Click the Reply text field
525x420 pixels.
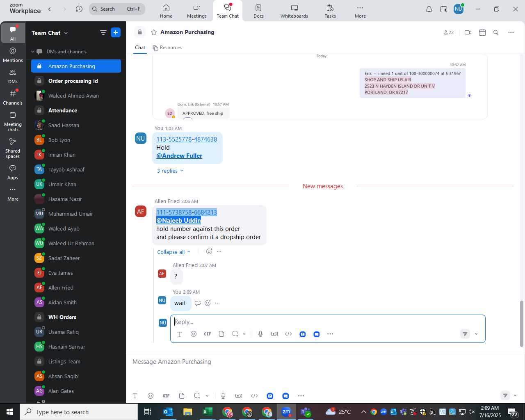328,322
